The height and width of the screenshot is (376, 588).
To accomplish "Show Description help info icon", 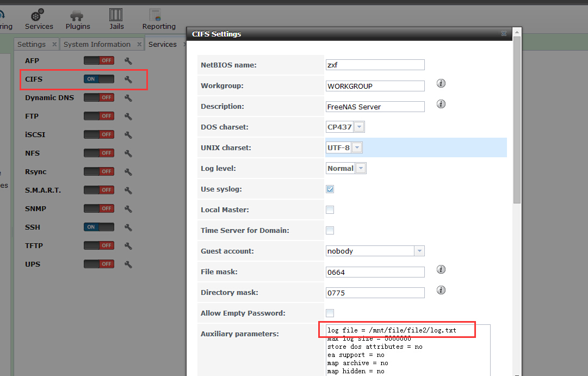I will pos(441,104).
